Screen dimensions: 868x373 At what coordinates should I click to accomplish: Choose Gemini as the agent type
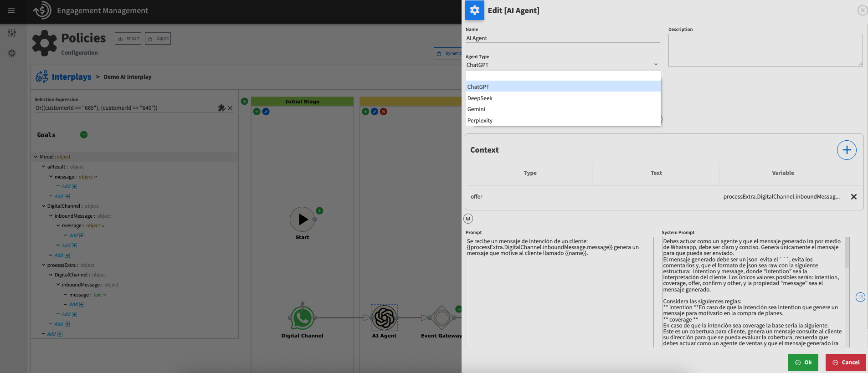(476, 109)
